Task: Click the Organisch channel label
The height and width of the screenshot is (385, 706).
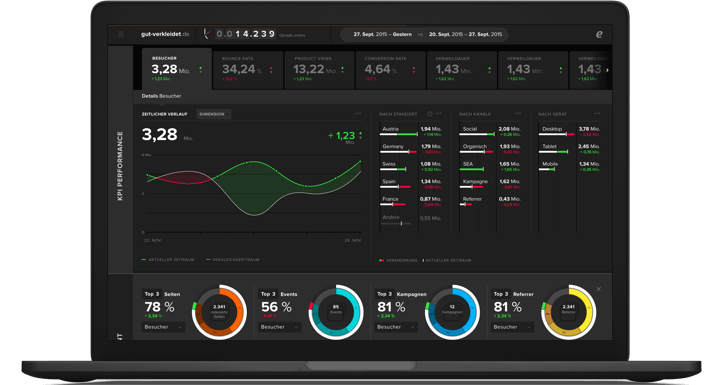Action: 475,146
